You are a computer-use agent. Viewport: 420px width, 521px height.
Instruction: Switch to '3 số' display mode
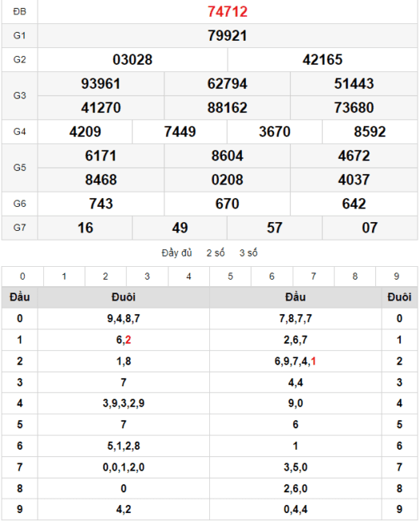coord(248,252)
